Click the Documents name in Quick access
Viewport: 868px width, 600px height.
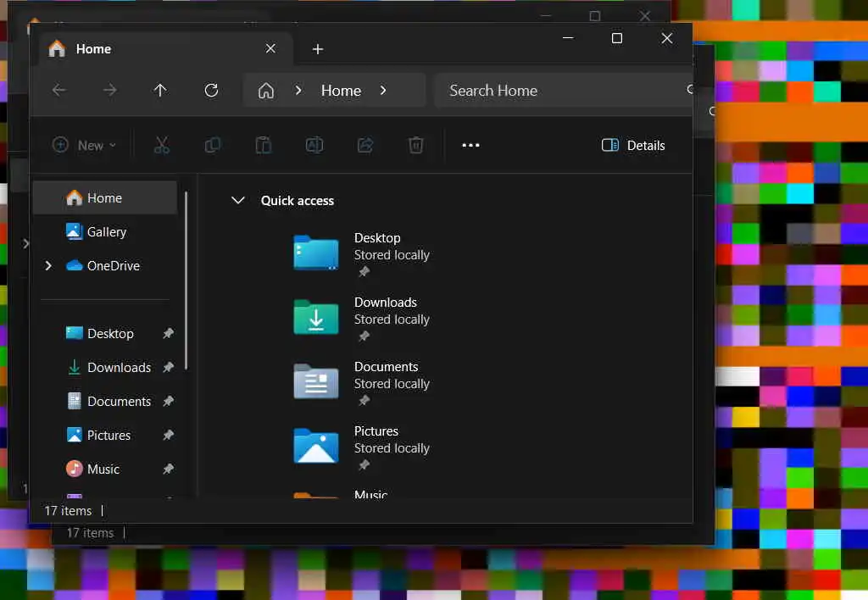pyautogui.click(x=387, y=366)
